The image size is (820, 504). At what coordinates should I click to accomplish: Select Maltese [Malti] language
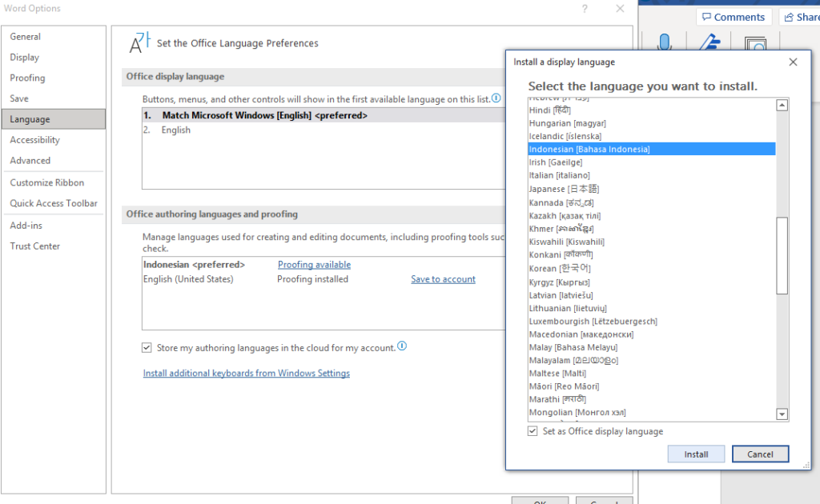(x=652, y=374)
